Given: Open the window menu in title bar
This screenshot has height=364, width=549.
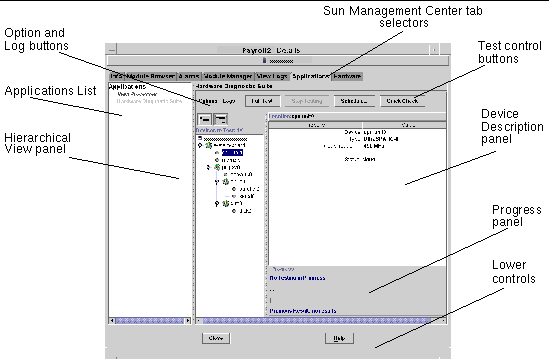Looking at the screenshot, I should [x=112, y=50].
